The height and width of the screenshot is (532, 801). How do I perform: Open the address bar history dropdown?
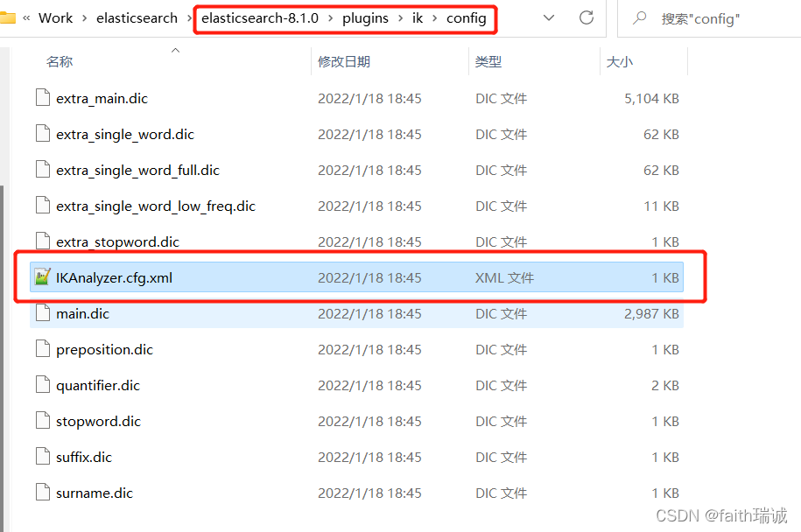pyautogui.click(x=549, y=17)
